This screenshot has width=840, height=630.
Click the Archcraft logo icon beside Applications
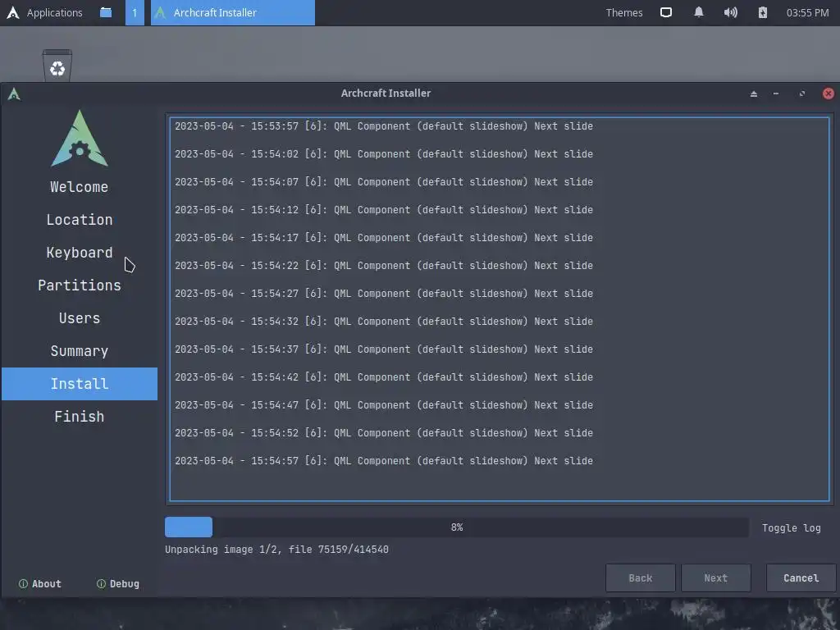13,12
